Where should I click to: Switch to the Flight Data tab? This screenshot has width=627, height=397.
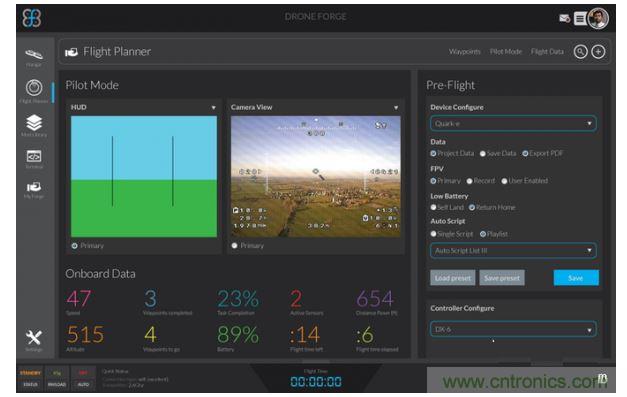[x=547, y=52]
